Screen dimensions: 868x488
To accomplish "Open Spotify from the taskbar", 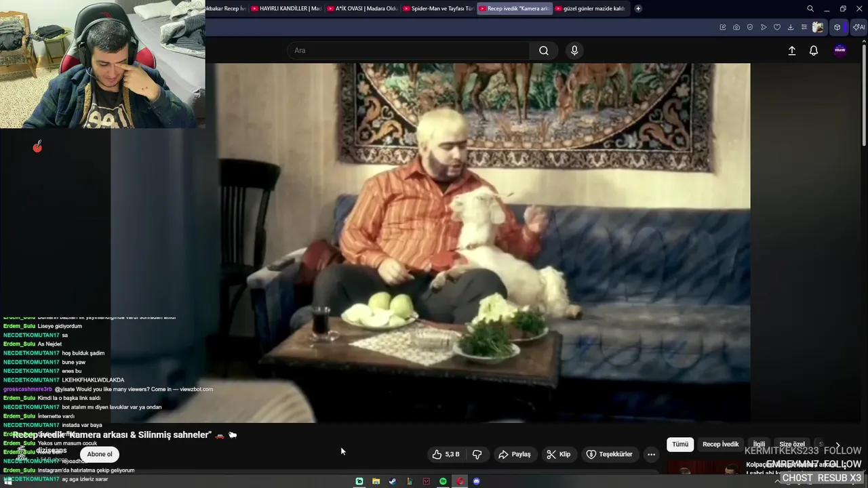I will click(x=443, y=481).
